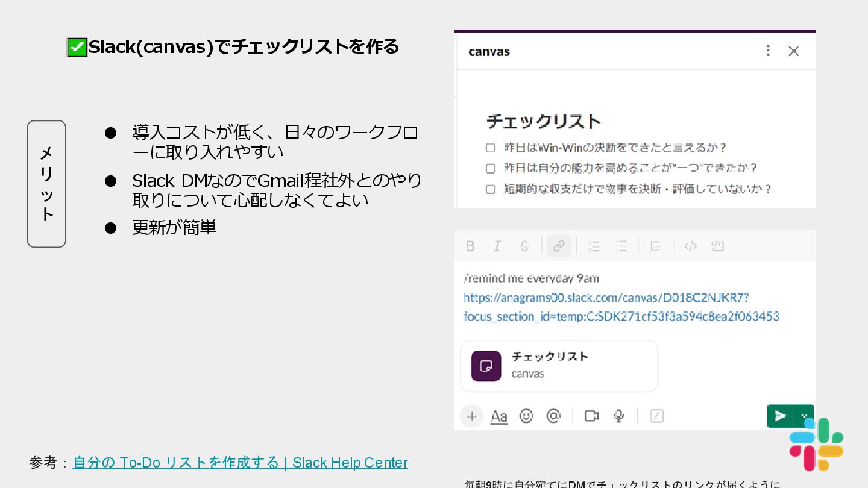The width and height of the screenshot is (868, 488).
Task: Toggle italic formatting in message composer
Action: tap(497, 246)
